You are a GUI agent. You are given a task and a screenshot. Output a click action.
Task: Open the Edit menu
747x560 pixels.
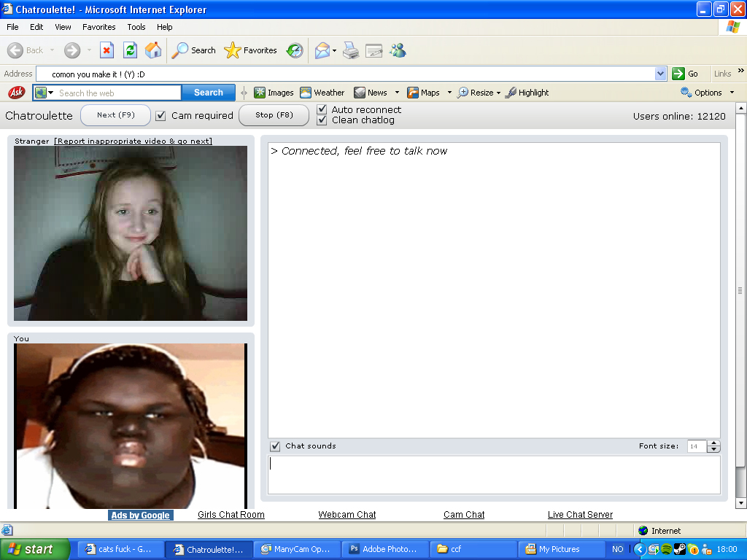click(36, 27)
